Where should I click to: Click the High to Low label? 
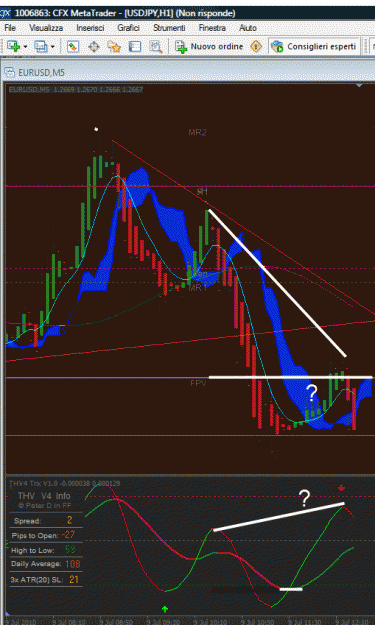click(33, 550)
